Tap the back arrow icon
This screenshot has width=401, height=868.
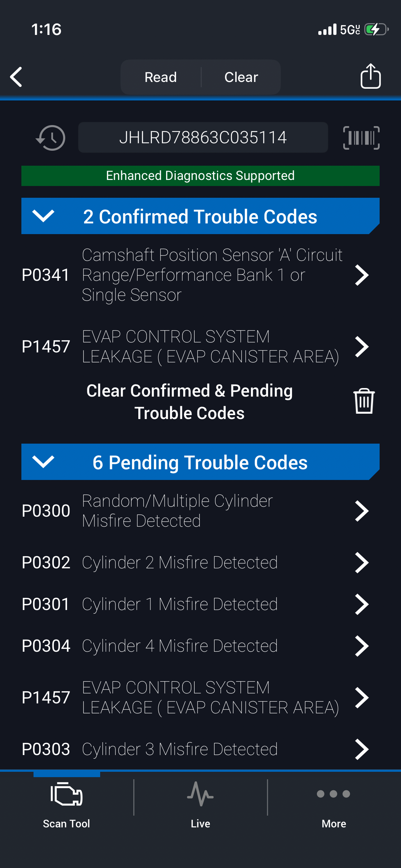(x=16, y=77)
